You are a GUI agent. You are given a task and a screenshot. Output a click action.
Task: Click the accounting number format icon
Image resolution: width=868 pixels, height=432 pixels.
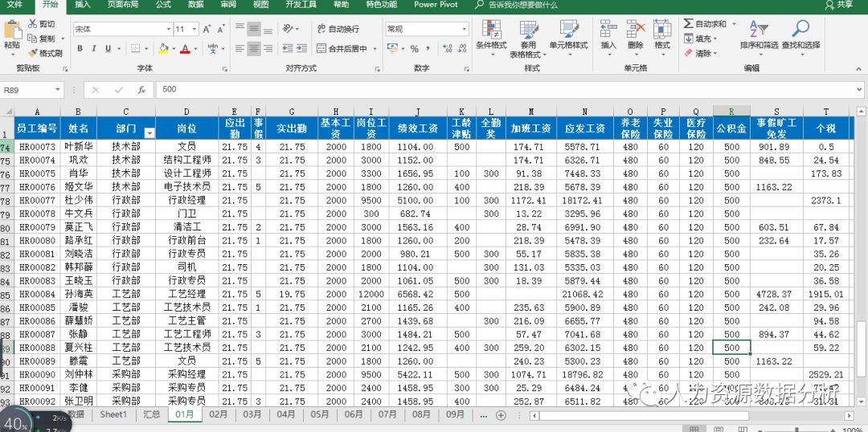click(392, 49)
